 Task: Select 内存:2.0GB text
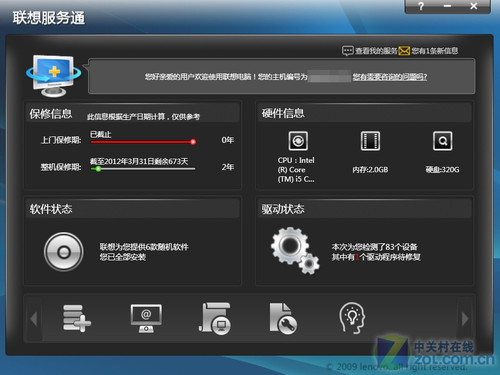pos(370,170)
